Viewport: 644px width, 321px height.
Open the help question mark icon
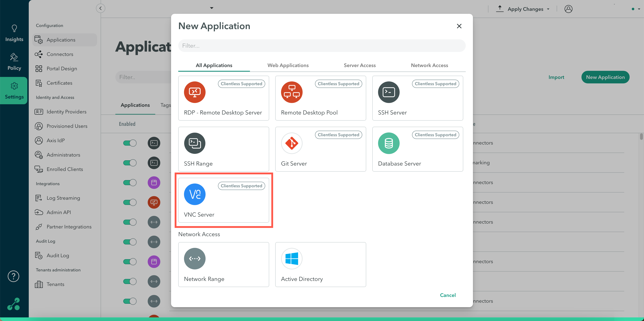coord(13,276)
